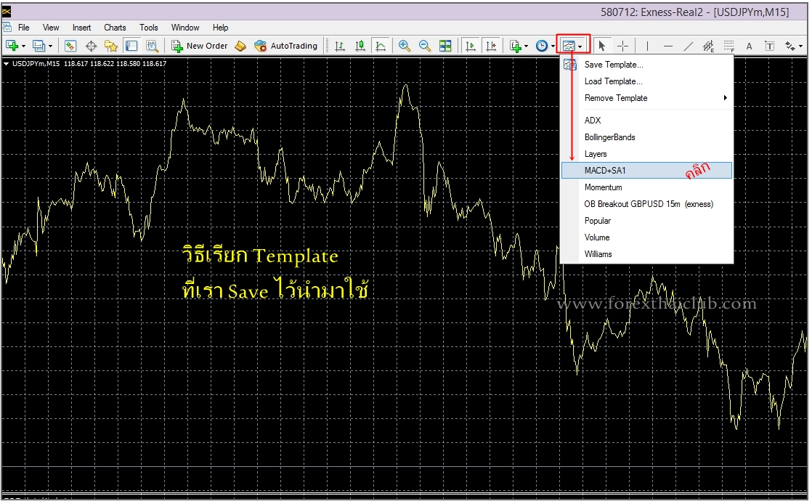Show the Market Watch window icon
812x504 pixels.
[x=70, y=46]
